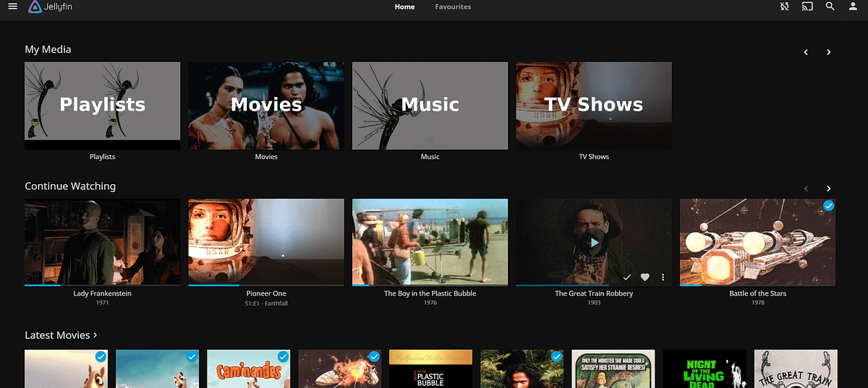This screenshot has width=868, height=388.
Task: Open The Great Train poster in Latest Movies
Action: pos(796,369)
